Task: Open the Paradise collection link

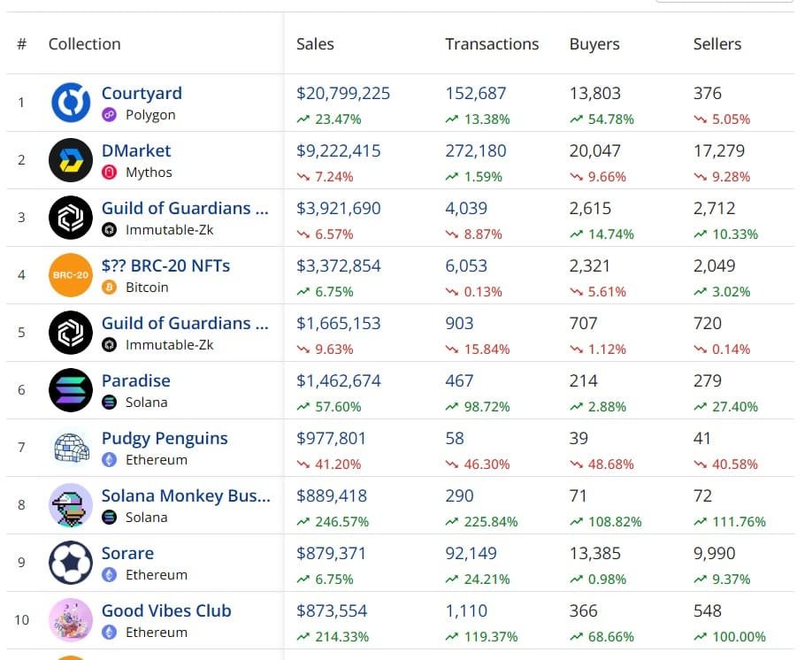Action: (136, 380)
